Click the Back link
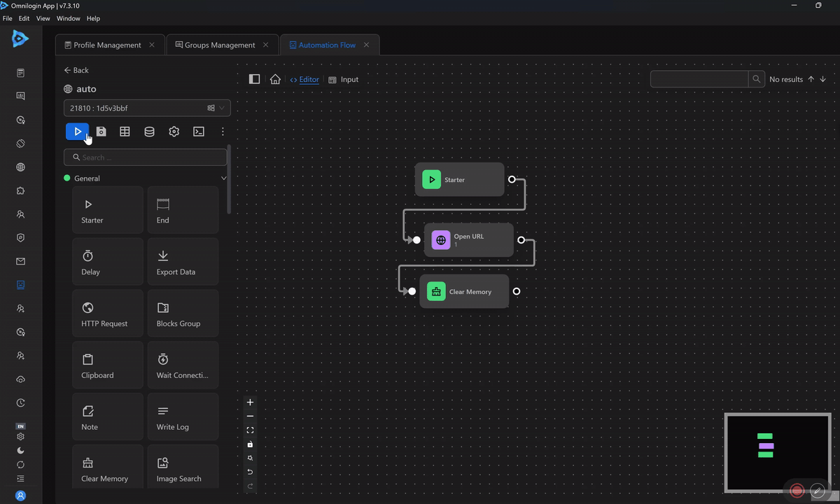This screenshot has height=504, width=840. click(x=76, y=70)
